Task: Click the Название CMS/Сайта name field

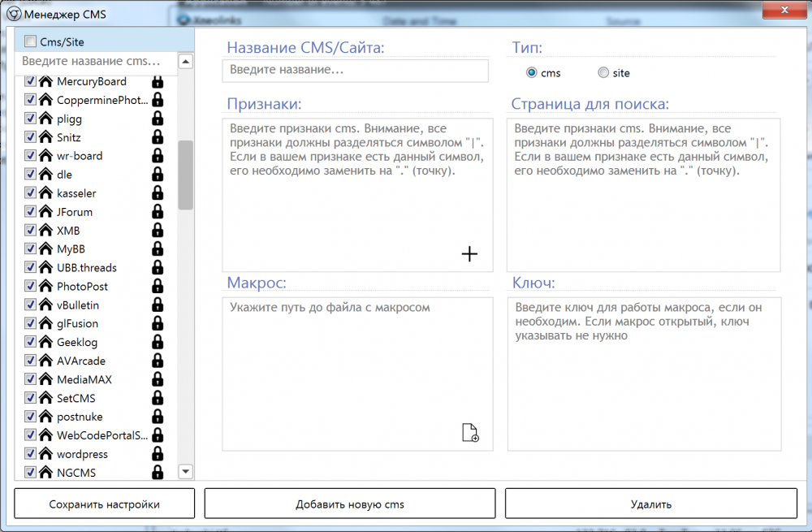Action: (356, 70)
